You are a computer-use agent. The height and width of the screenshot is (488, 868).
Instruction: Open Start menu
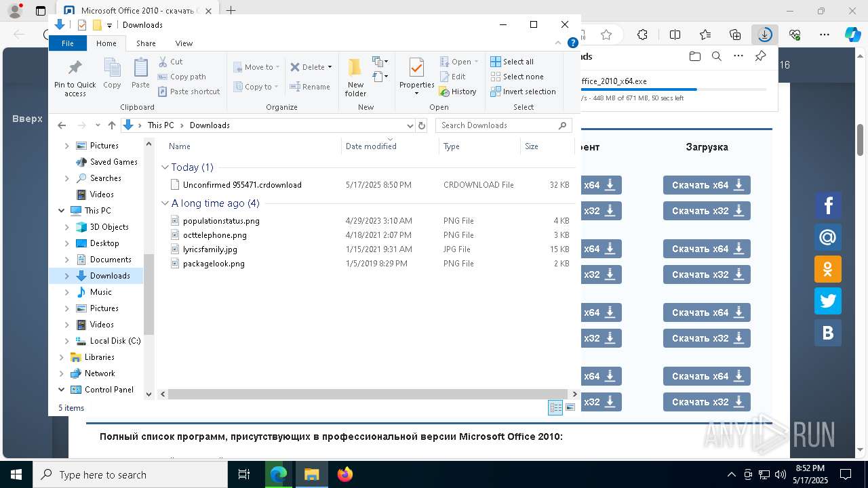[16, 474]
